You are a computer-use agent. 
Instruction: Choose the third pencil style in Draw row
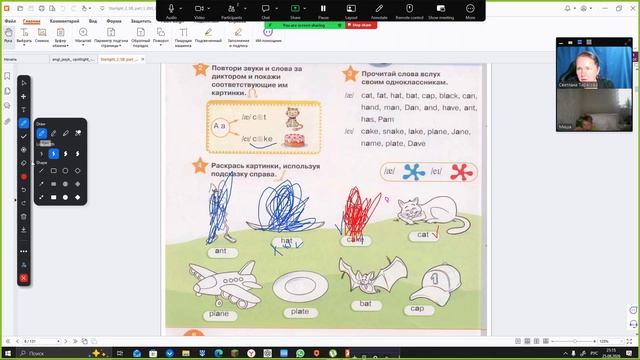pyautogui.click(x=66, y=133)
